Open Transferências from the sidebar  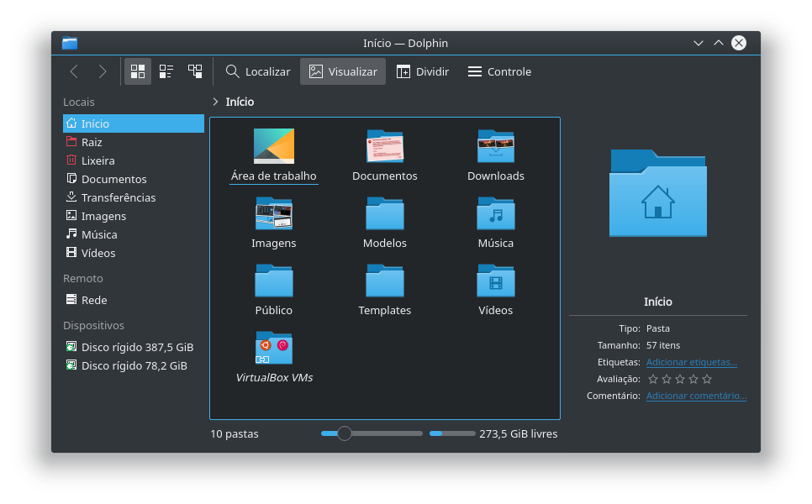click(120, 197)
